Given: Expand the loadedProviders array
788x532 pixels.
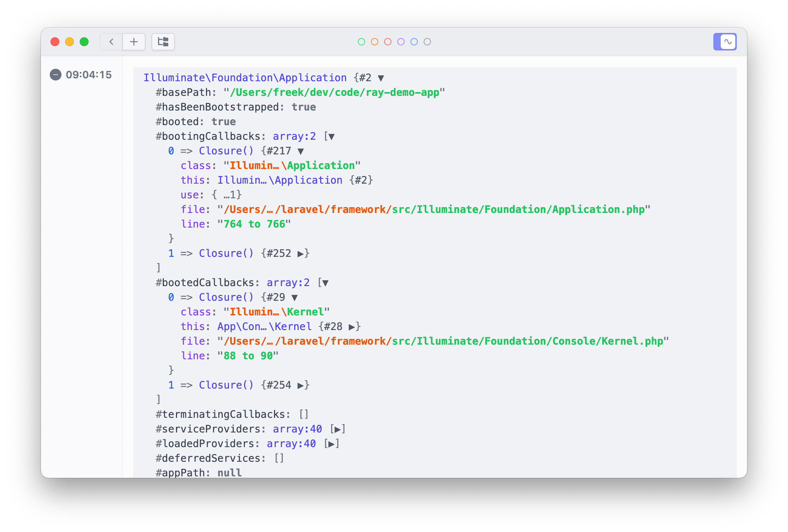Looking at the screenshot, I should 331,443.
